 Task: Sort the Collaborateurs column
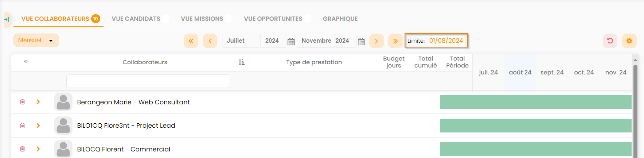[242, 62]
